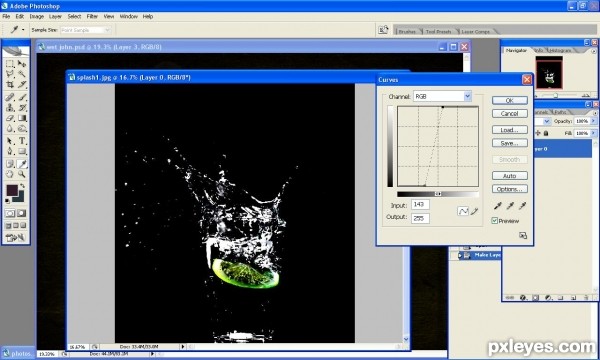Viewport: 600px width, 360px height.
Task: Open the Image menu
Action: click(x=37, y=16)
